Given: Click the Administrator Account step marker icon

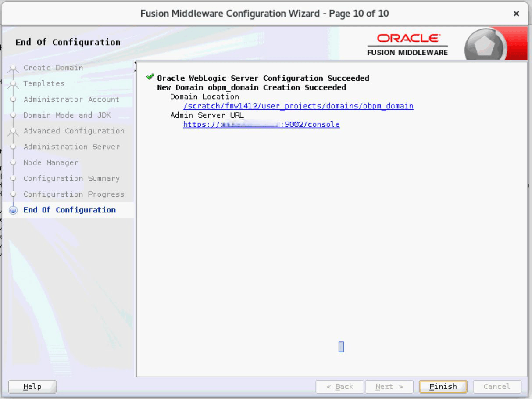Looking at the screenshot, I should point(13,99).
